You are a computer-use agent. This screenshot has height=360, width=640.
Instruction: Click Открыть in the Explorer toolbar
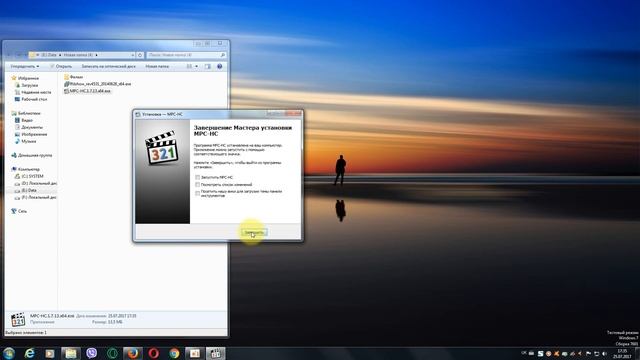click(x=61, y=66)
